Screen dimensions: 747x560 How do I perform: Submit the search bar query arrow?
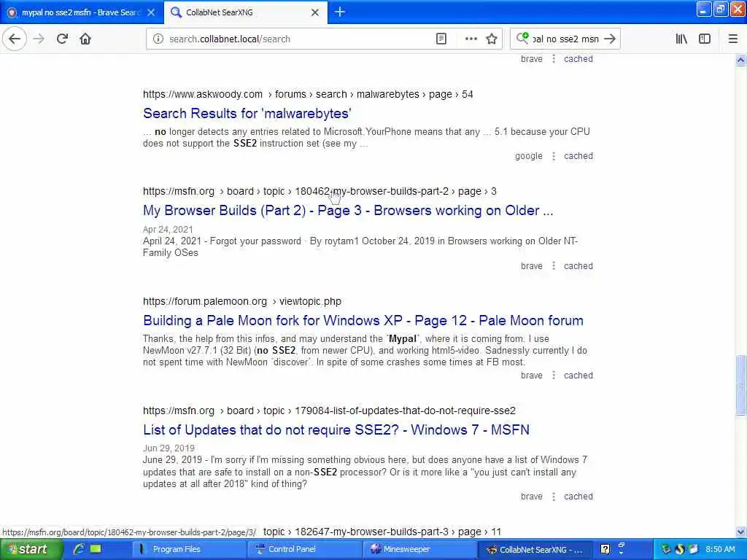pos(610,39)
